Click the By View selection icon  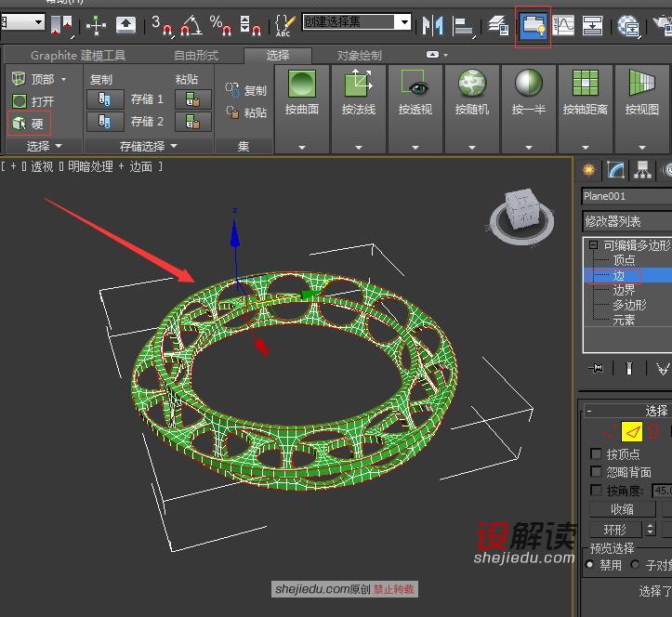coord(641,84)
